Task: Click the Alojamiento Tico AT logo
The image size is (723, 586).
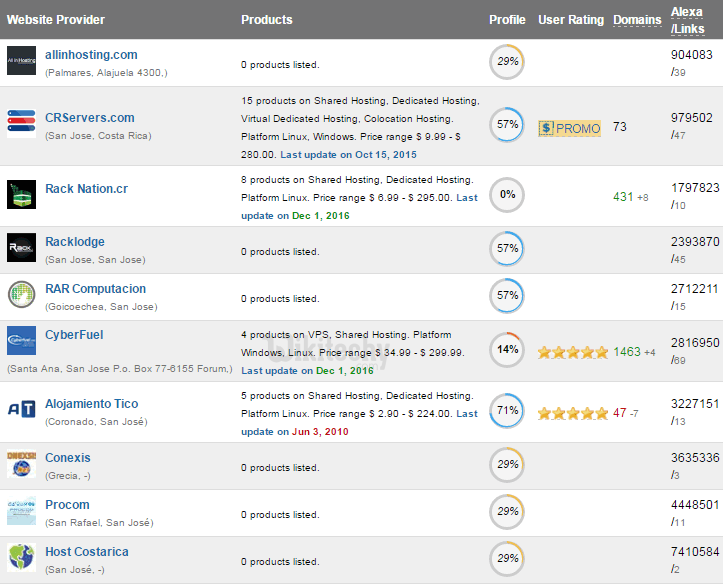Action: click(x=21, y=410)
